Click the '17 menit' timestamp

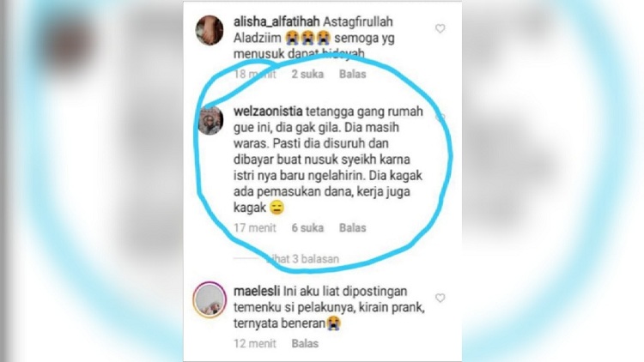click(255, 227)
